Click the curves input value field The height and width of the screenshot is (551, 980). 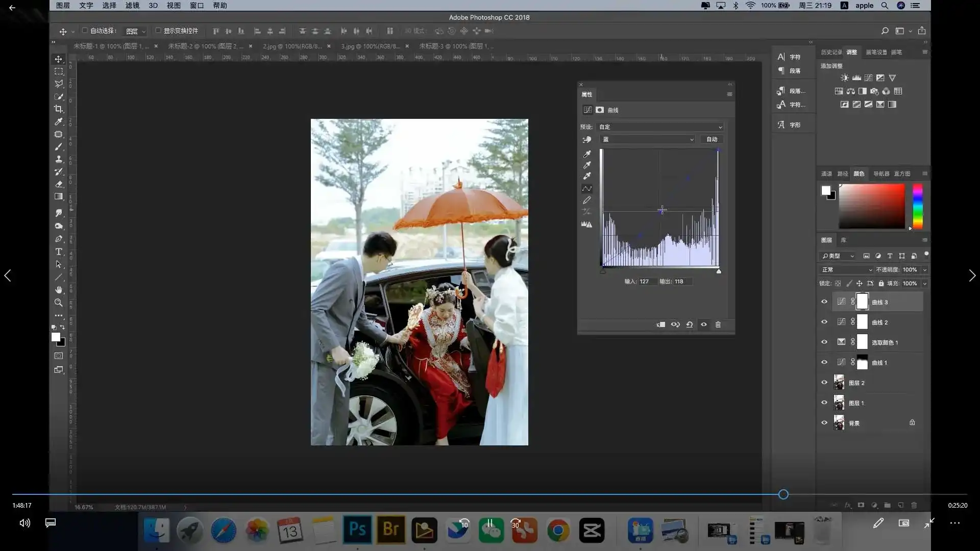point(647,281)
